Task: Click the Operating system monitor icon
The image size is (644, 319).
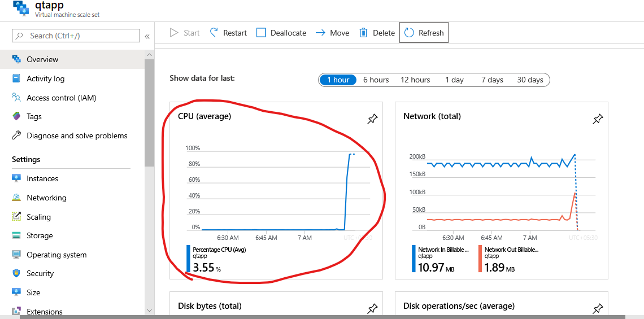Action: click(x=16, y=255)
